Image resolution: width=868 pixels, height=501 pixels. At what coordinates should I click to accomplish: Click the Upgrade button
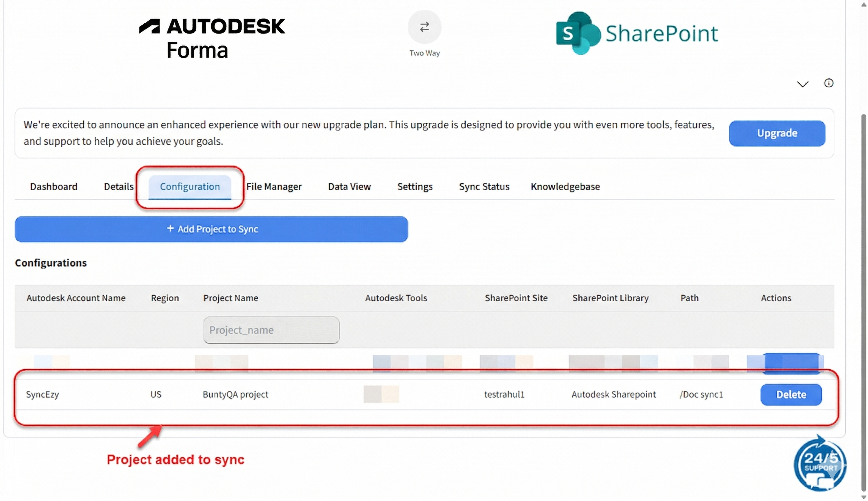click(x=777, y=133)
